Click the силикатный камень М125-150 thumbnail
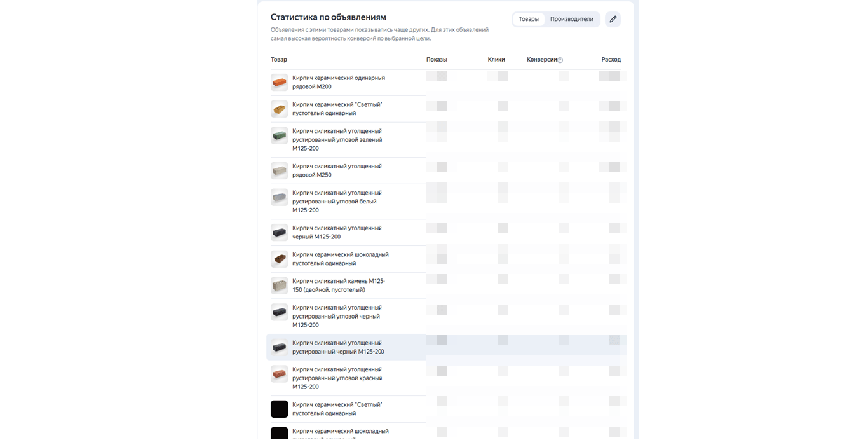Screen dimensions: 868x440 [x=279, y=285]
